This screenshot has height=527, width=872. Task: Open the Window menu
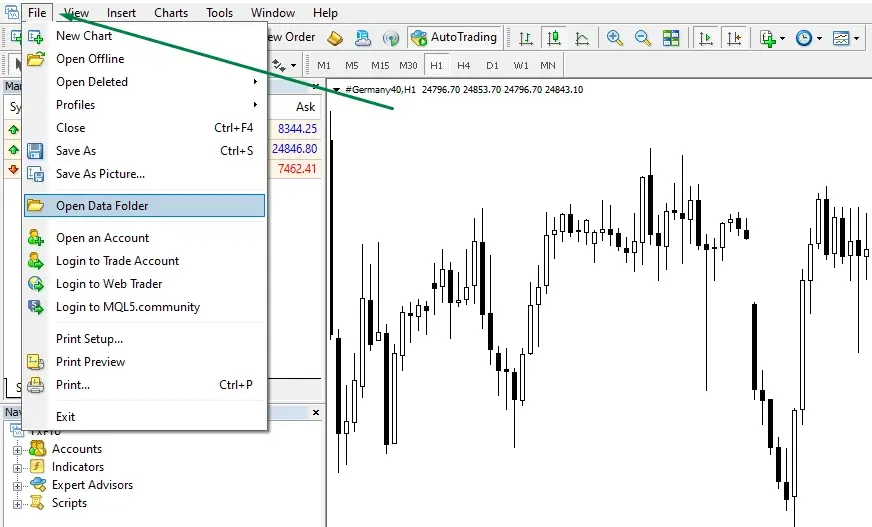click(x=272, y=13)
